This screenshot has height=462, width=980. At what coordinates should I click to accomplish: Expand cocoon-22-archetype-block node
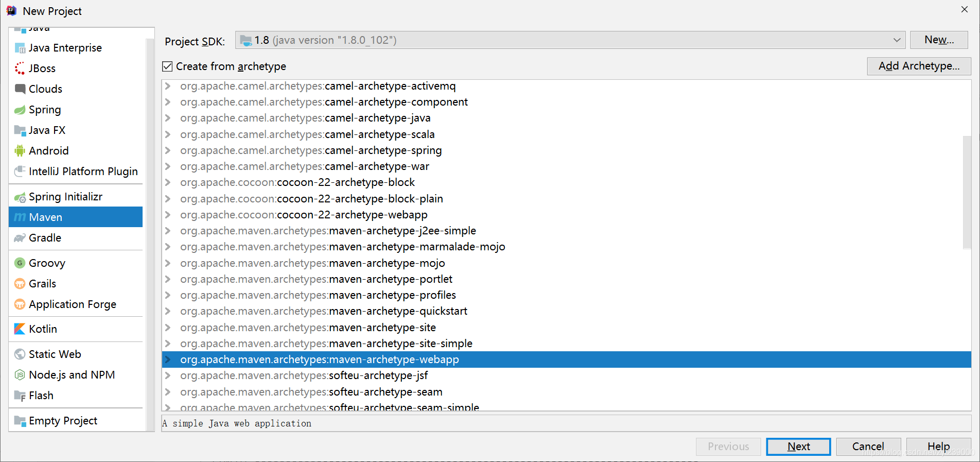(168, 182)
